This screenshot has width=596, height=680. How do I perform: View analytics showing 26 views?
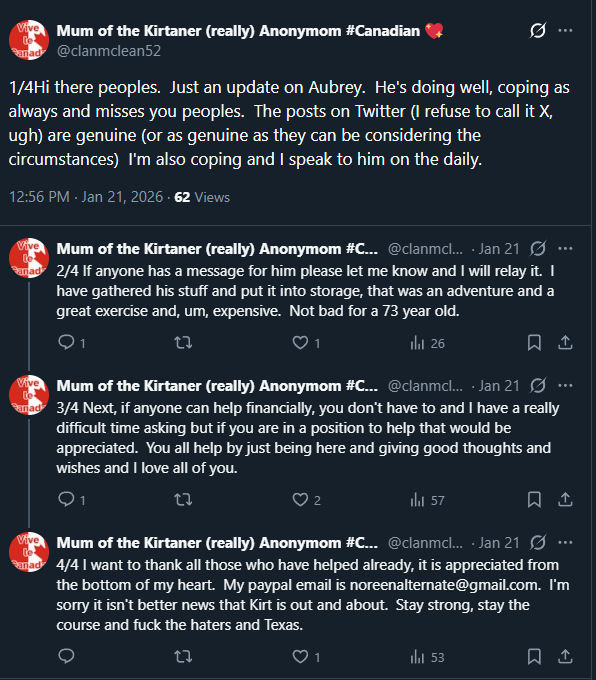pyautogui.click(x=427, y=343)
